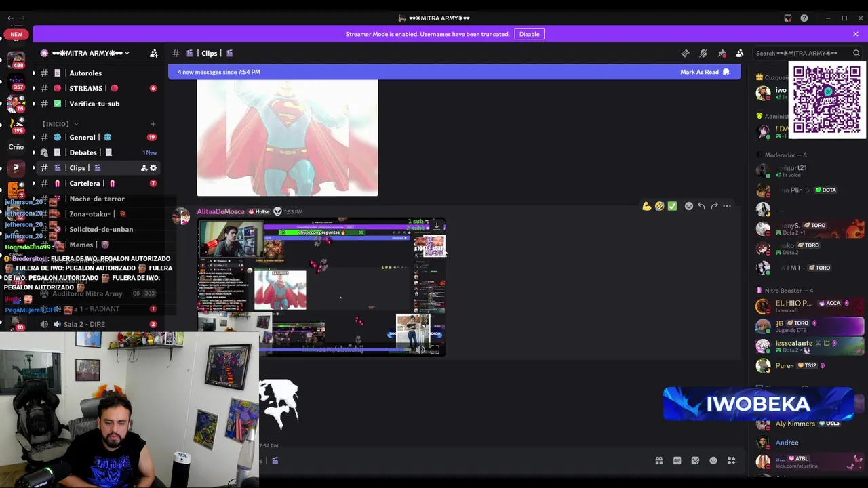This screenshot has width=868, height=488.
Task: Open Clips channel title in header
Action: pyautogui.click(x=209, y=53)
